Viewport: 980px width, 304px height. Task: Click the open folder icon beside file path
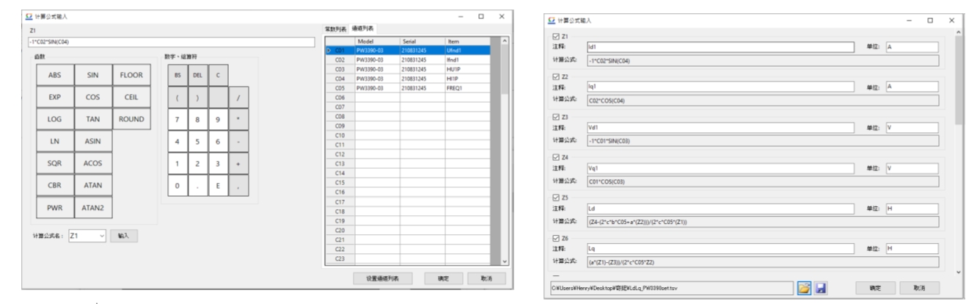[x=806, y=286]
